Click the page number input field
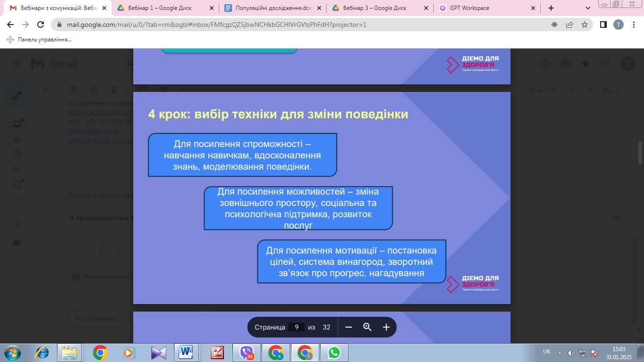Viewport: 644px width, 362px height. [296, 327]
